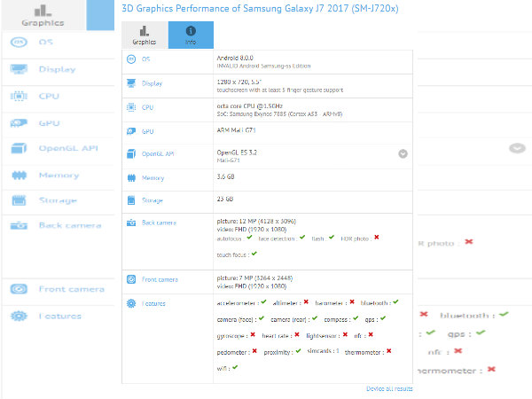Click the touch focus check mark
This screenshot has height=399, width=532.
pyautogui.click(x=254, y=254)
